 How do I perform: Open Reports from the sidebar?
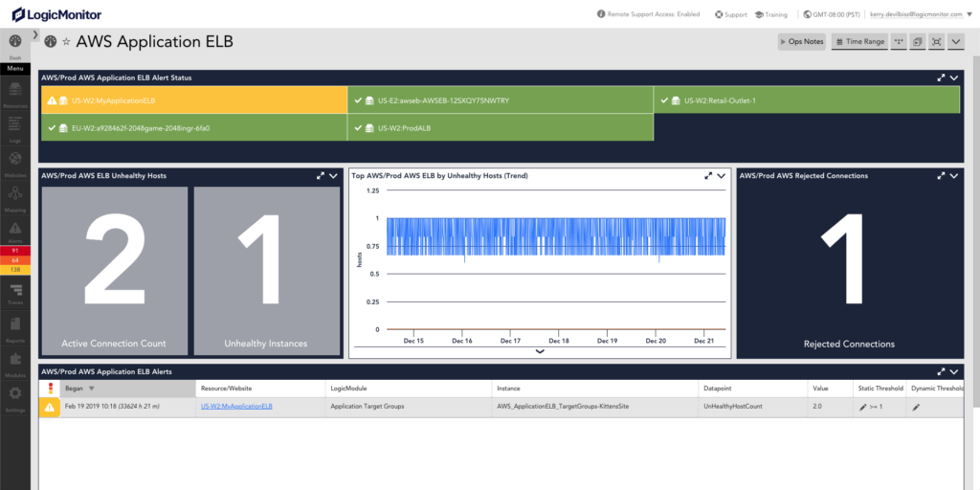click(x=15, y=330)
